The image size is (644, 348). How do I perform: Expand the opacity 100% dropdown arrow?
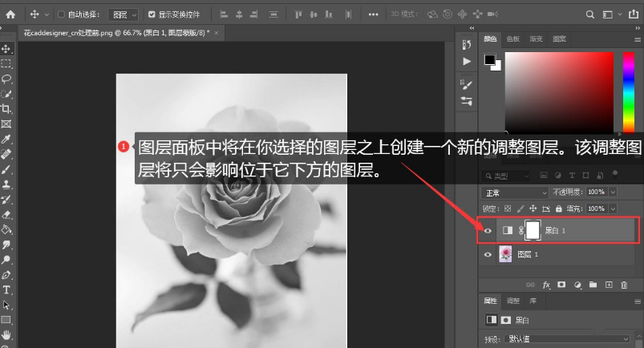point(614,192)
